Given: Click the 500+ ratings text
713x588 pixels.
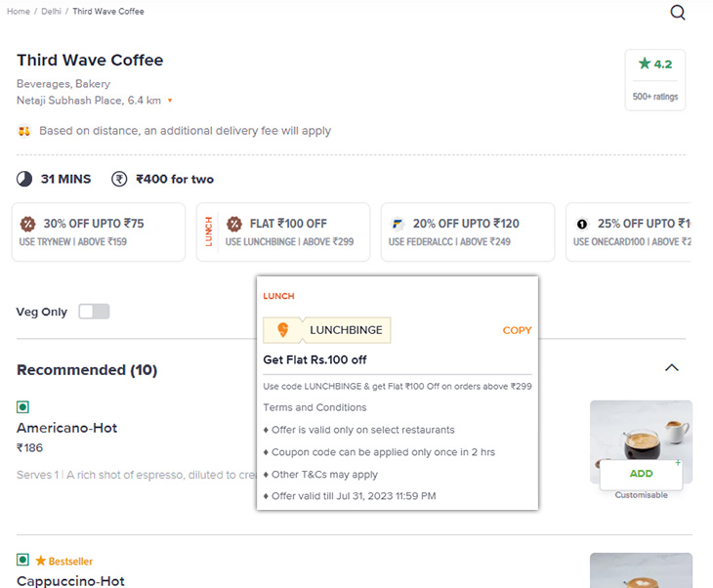Looking at the screenshot, I should point(654,97).
